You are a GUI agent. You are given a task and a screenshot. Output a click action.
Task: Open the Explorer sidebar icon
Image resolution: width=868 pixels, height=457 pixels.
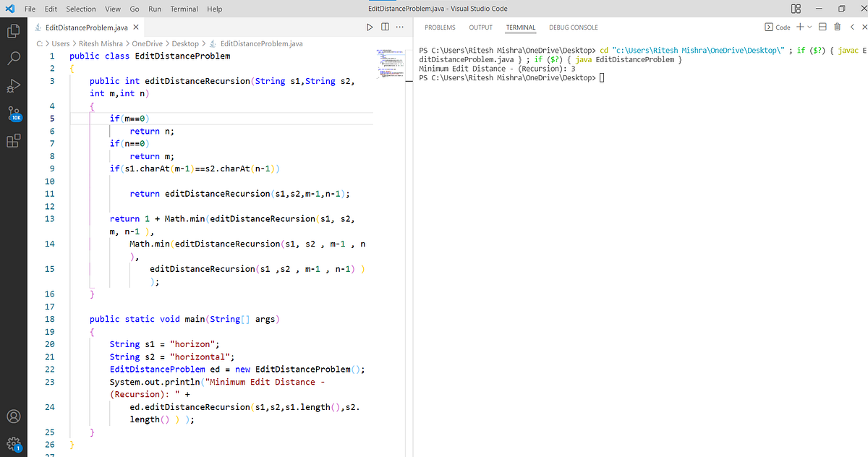(x=12, y=31)
